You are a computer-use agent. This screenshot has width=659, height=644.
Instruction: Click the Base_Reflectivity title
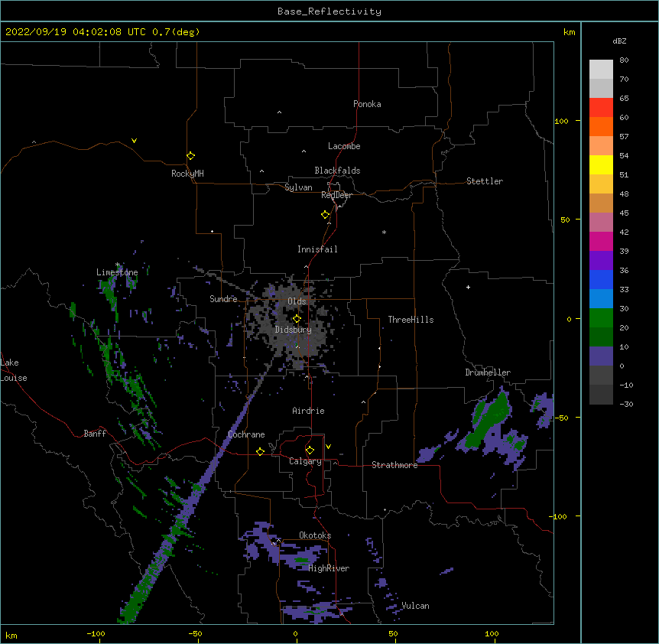click(329, 11)
